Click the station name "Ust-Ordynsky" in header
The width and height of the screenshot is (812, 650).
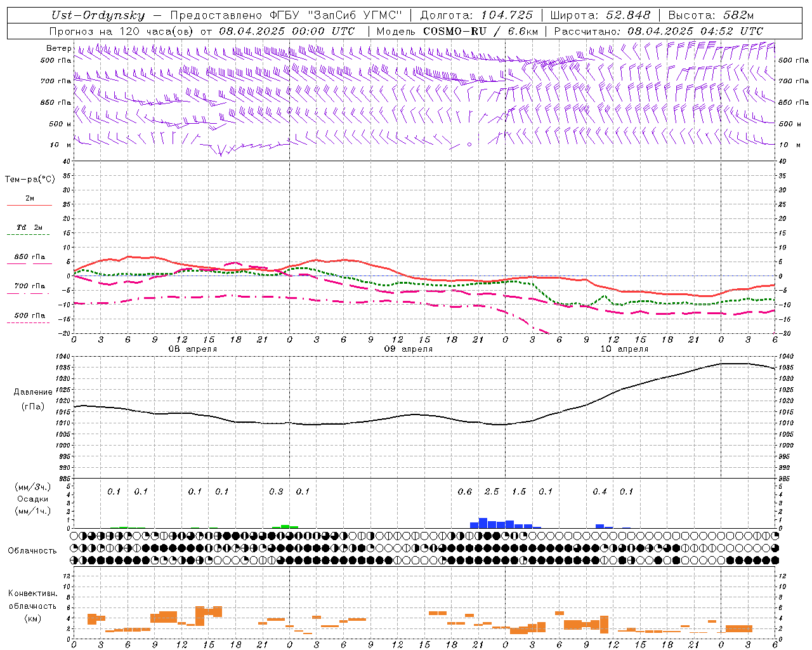point(98,16)
